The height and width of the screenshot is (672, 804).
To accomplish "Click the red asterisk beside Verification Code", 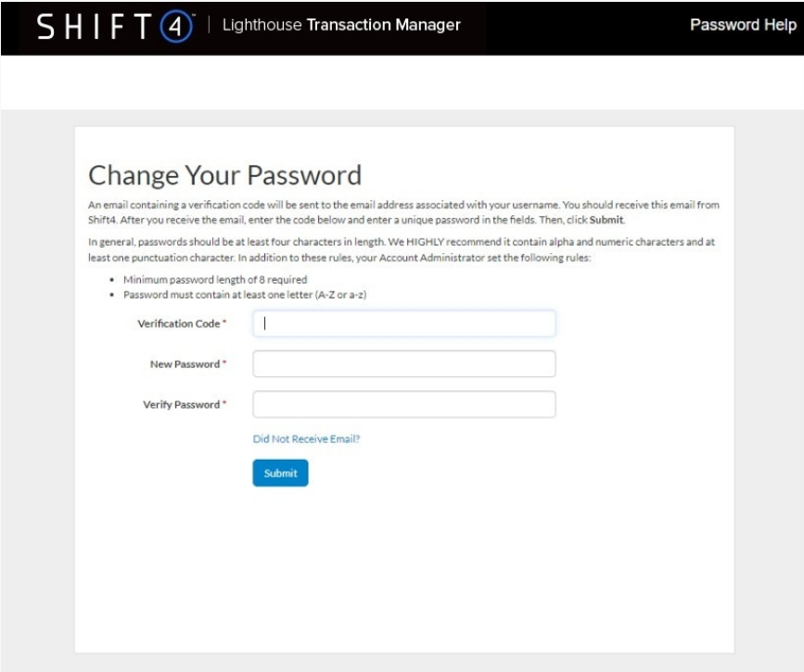I will 224,323.
